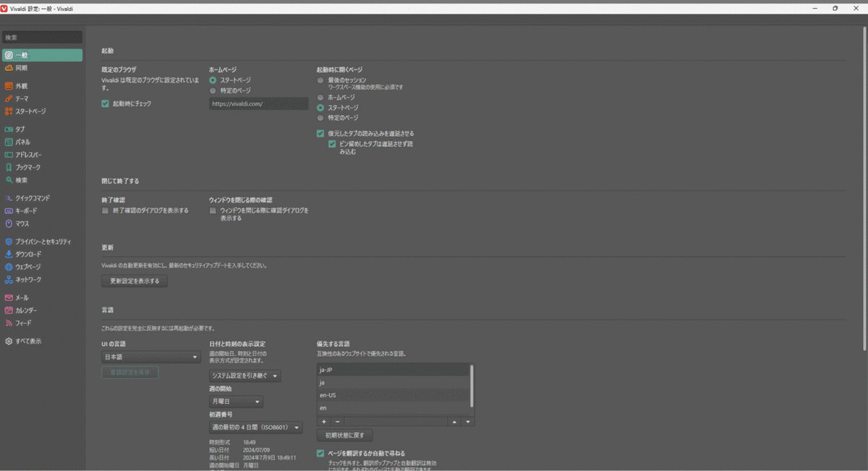Click すべて表示 in settings sidebar
The width and height of the screenshot is (868, 471).
coord(28,341)
